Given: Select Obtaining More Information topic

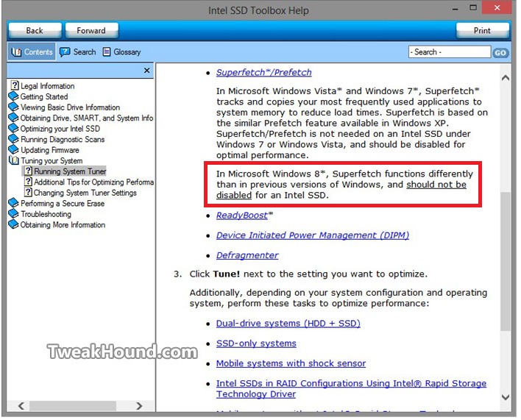Looking at the screenshot, I should 63,225.
